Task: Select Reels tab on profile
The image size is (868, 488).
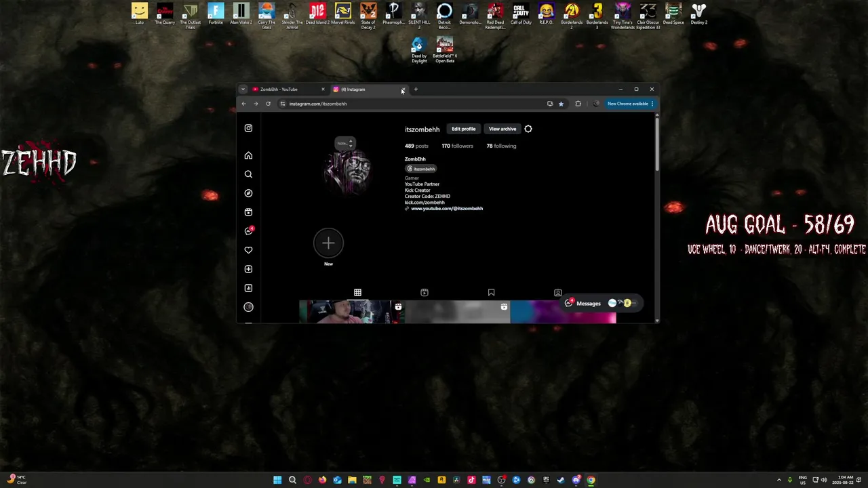Action: [x=425, y=293]
